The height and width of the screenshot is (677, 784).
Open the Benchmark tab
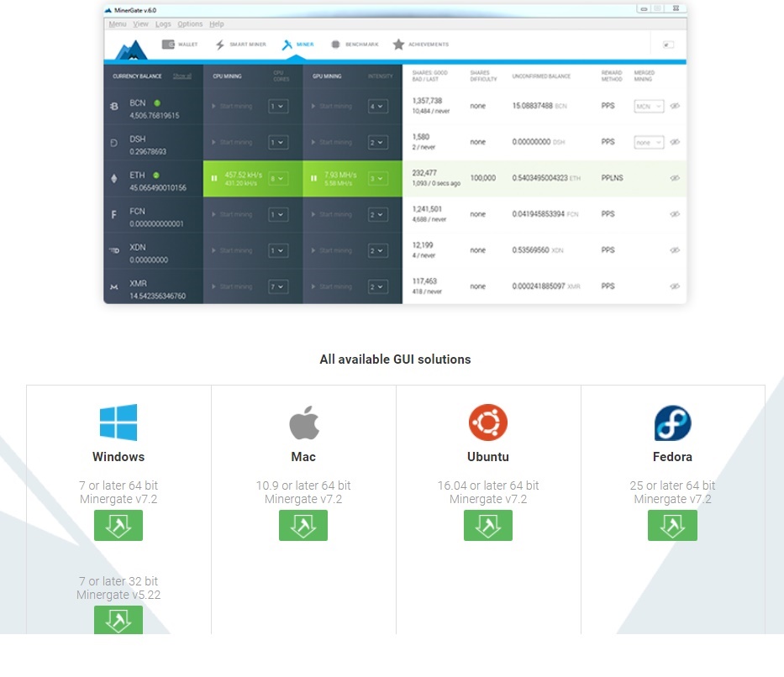click(355, 45)
